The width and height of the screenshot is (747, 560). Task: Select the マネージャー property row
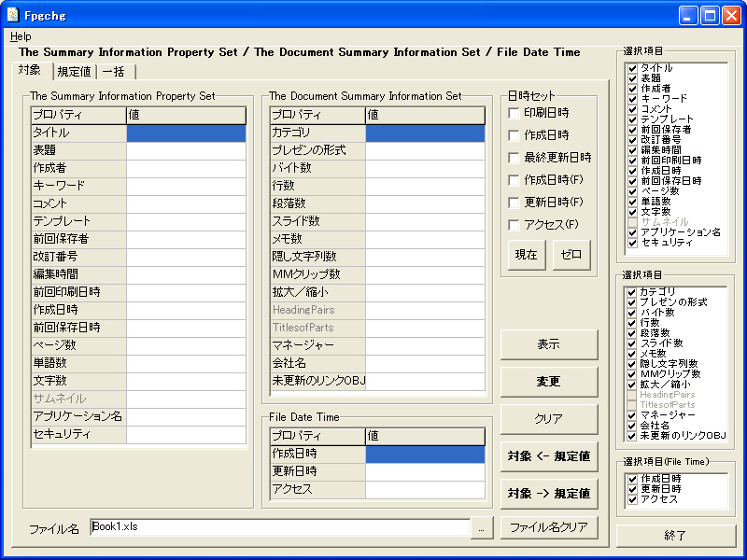(x=378, y=346)
